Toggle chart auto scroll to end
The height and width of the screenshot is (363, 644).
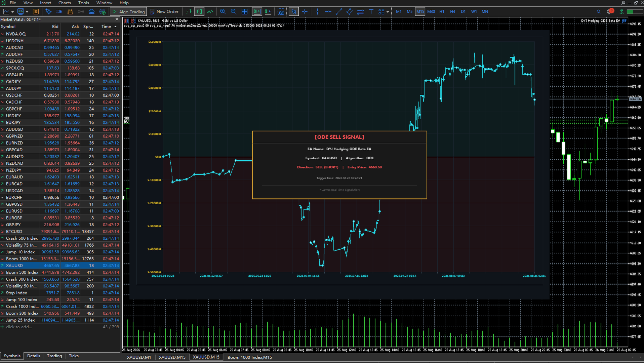pyautogui.click(x=257, y=11)
